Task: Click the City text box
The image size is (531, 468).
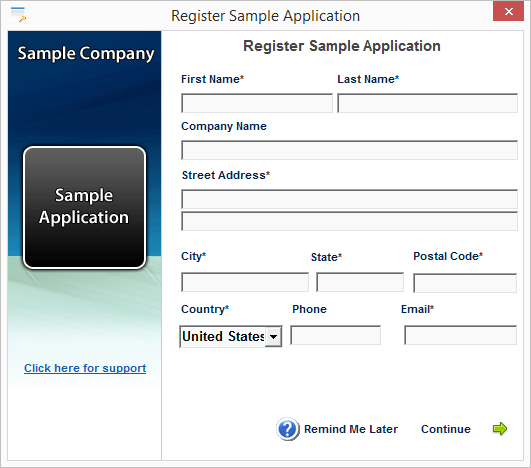Action: [245, 282]
